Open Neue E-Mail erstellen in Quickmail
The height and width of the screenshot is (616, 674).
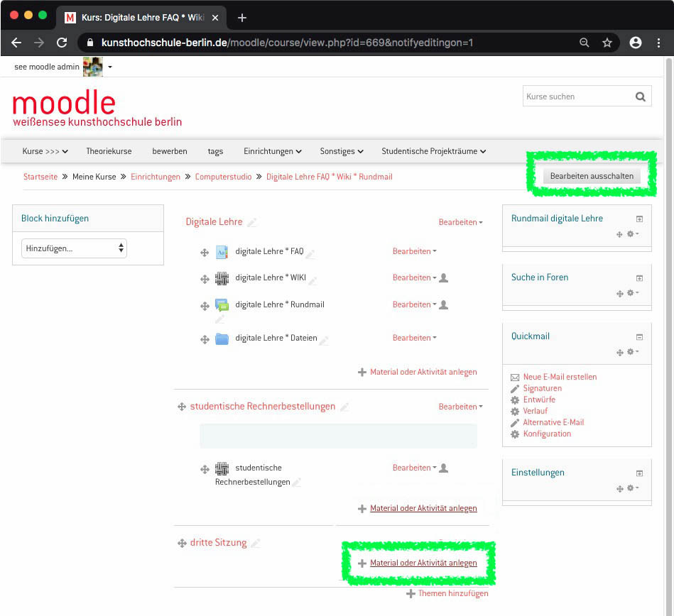click(x=560, y=377)
